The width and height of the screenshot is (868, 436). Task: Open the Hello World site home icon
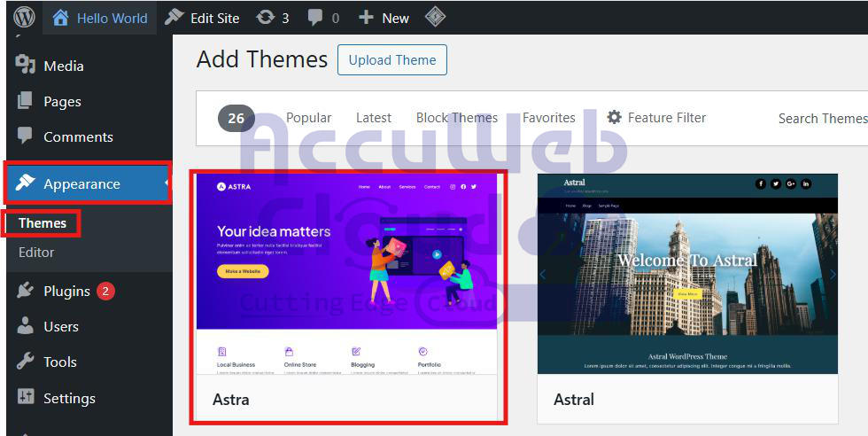point(60,18)
